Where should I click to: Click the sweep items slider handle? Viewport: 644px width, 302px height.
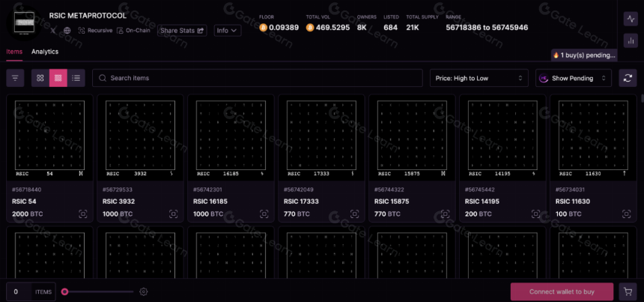tap(64, 292)
